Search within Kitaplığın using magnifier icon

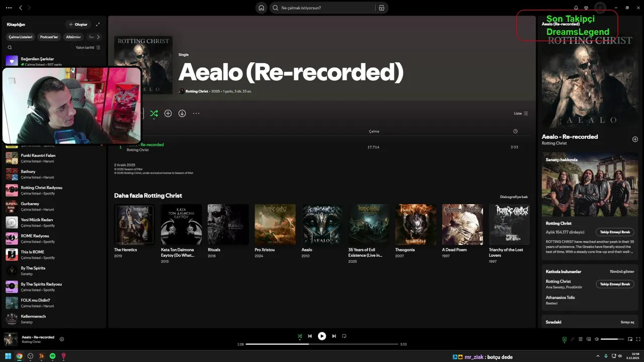(10, 47)
